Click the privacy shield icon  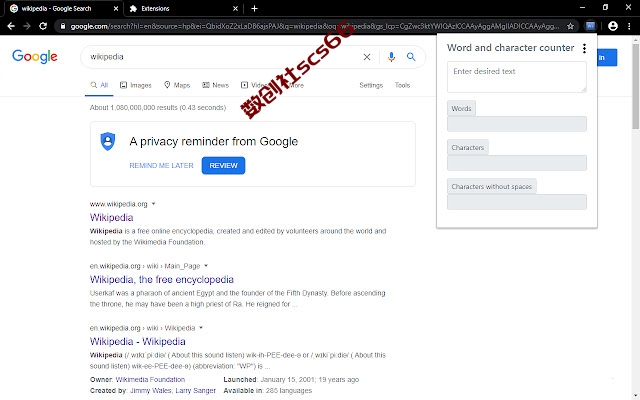(108, 141)
